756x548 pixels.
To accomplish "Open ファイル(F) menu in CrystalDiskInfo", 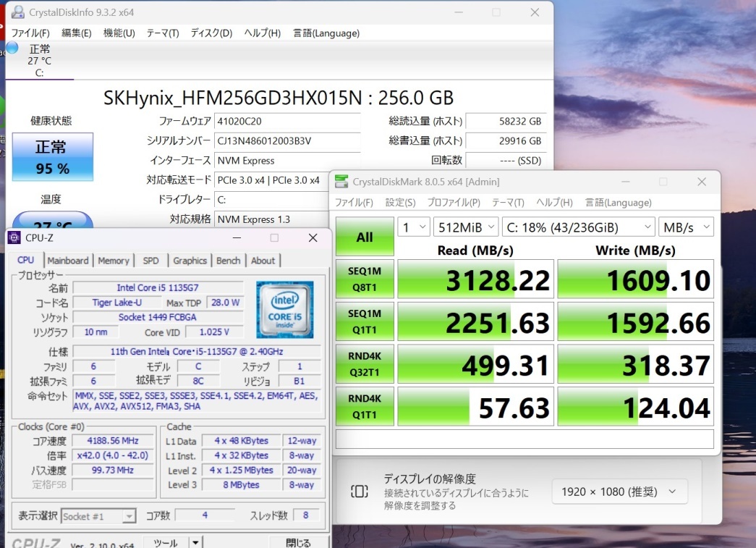I will pos(30,33).
